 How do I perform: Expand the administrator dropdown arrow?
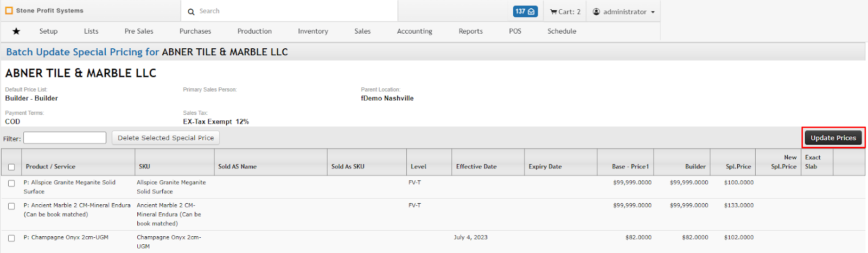pos(653,12)
